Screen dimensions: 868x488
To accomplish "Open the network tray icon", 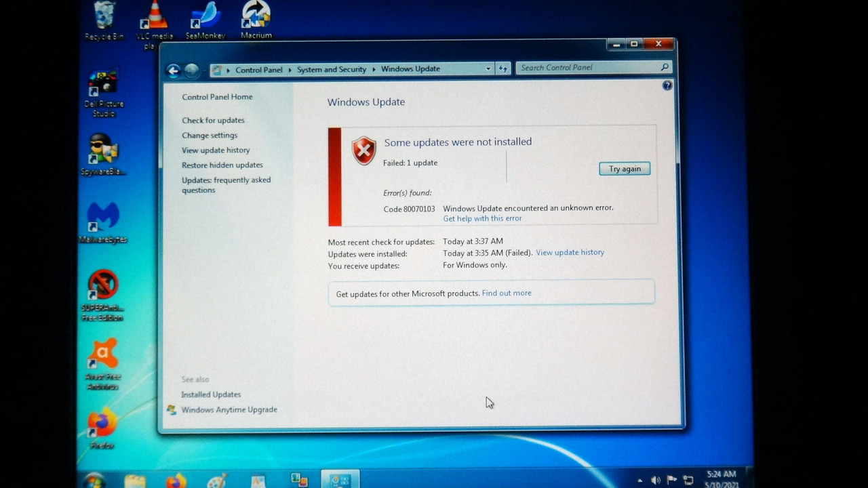I will click(688, 481).
